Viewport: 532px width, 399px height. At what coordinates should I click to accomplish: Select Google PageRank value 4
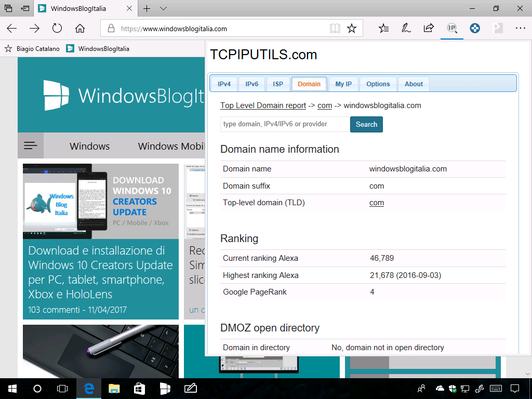click(x=372, y=292)
